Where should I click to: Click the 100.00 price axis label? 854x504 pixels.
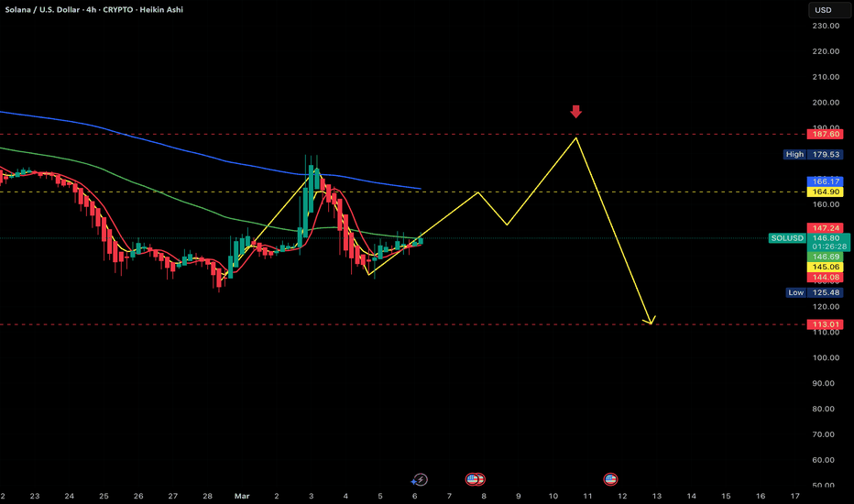(x=826, y=358)
